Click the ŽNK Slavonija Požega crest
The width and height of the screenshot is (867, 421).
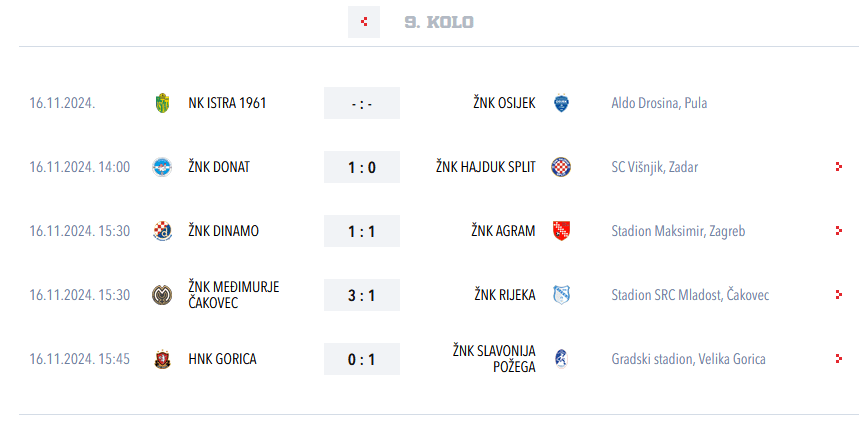click(561, 359)
